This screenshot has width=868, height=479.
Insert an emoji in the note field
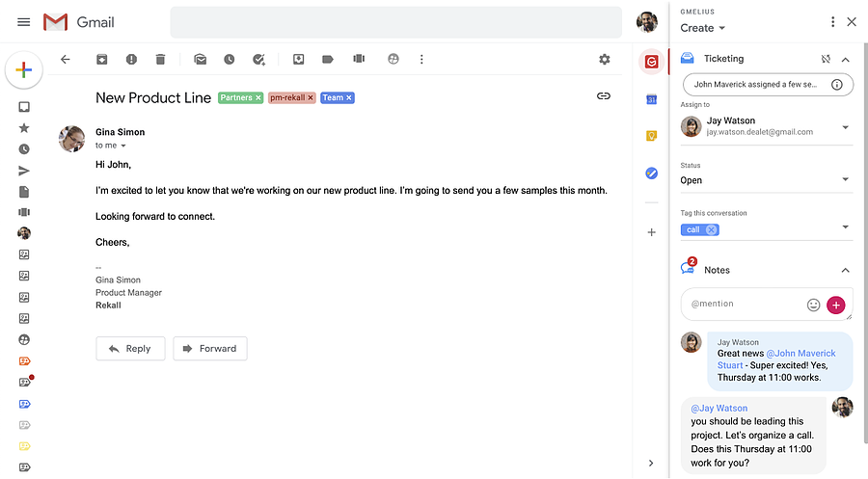(x=813, y=305)
